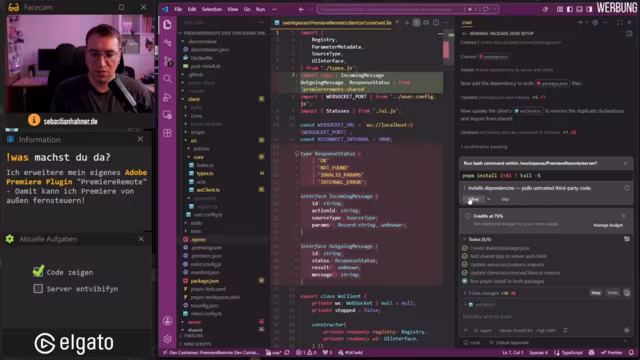Click the 'Spaces: 4' indentation indicator
The image size is (640, 360).
point(538,353)
